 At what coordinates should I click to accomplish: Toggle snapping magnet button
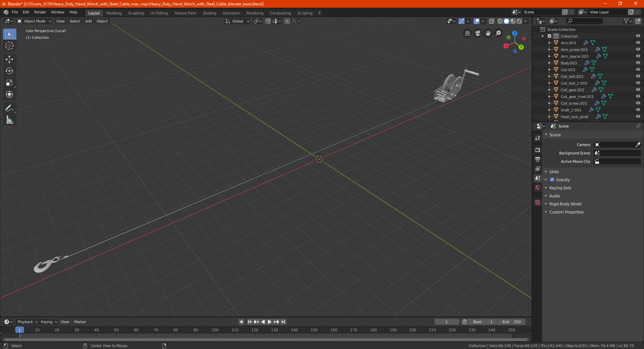tap(268, 21)
